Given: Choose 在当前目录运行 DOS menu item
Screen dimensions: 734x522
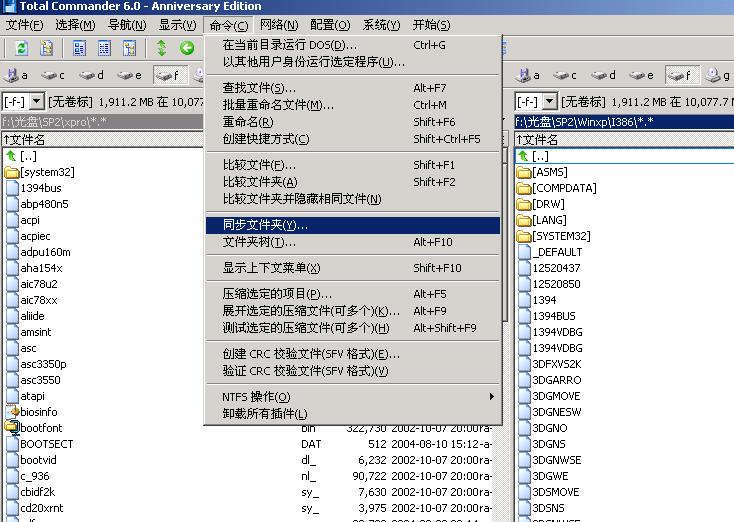Looking at the screenshot, I should pyautogui.click(x=353, y=45).
